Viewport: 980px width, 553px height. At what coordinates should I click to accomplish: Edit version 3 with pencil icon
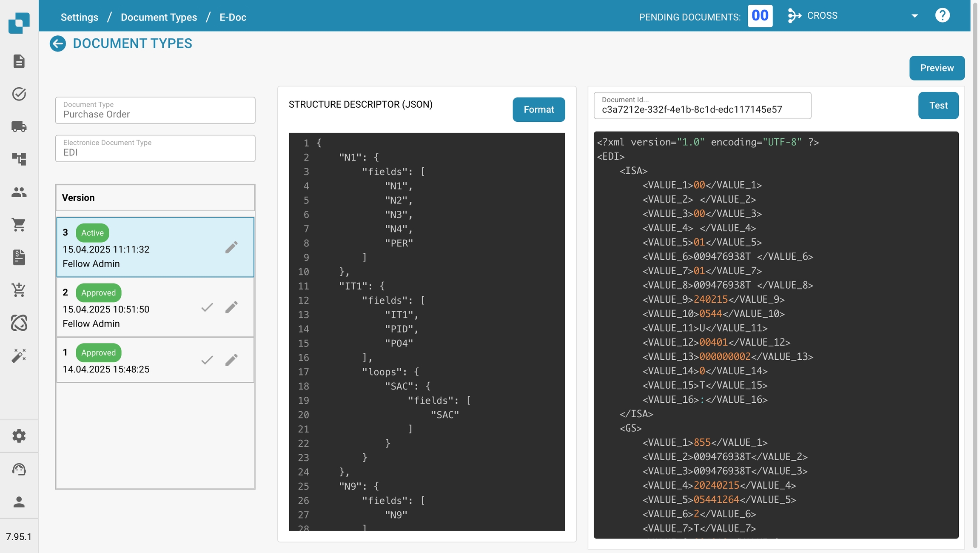pos(231,247)
